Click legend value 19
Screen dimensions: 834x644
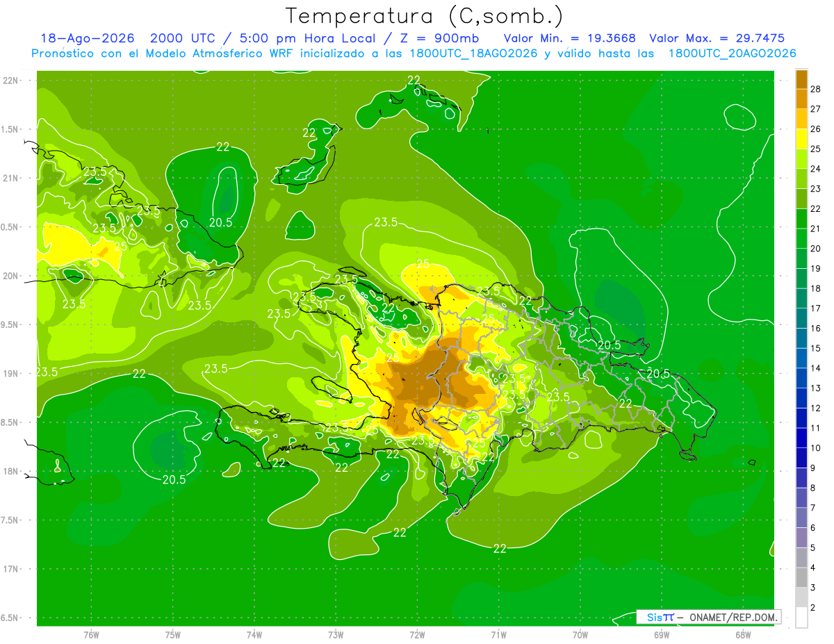(x=816, y=268)
